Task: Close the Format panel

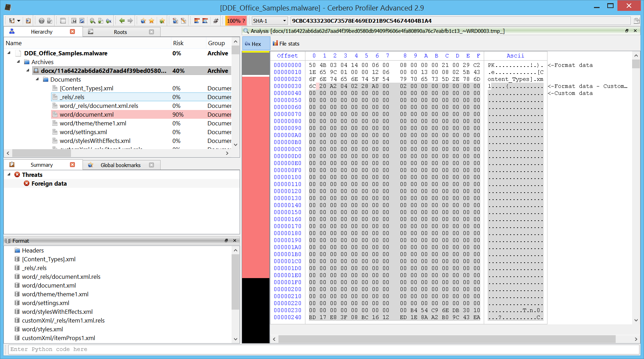Action: point(235,241)
